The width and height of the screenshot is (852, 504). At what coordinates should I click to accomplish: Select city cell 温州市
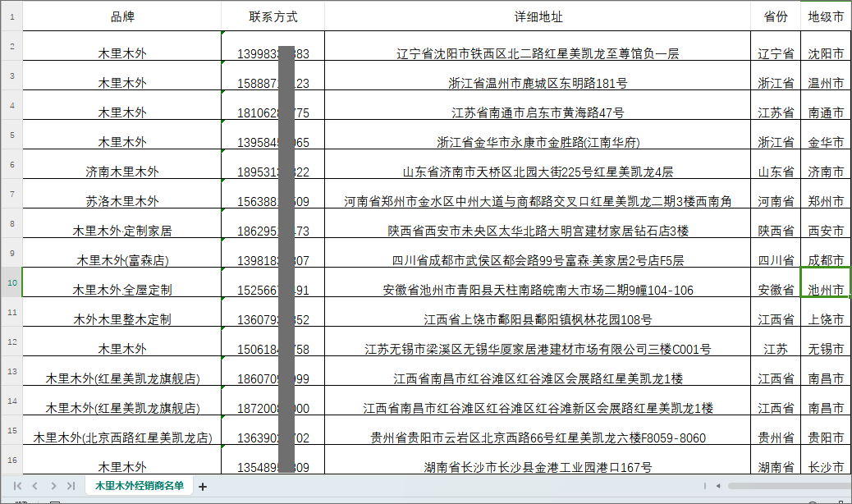[826, 76]
